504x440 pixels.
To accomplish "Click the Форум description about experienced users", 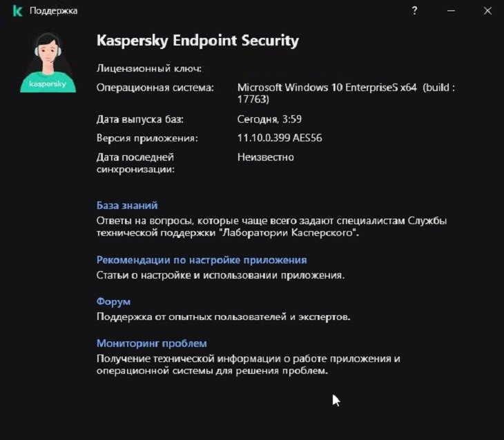I will (x=223, y=317).
